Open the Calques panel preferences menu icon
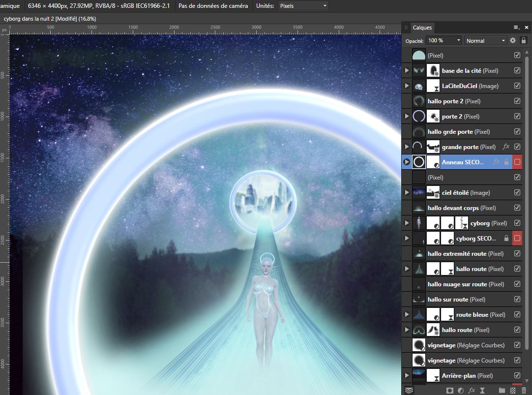This screenshot has width=532, height=395. pos(516,28)
